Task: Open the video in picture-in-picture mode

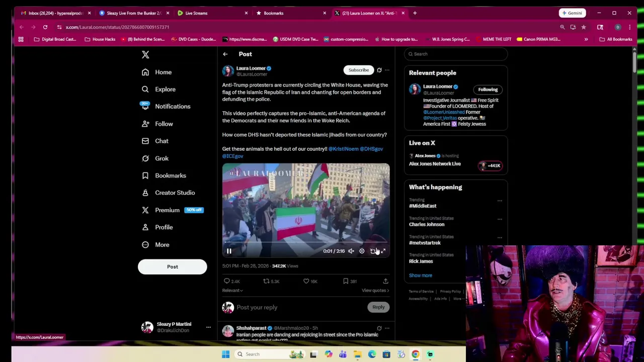Action: (x=372, y=251)
